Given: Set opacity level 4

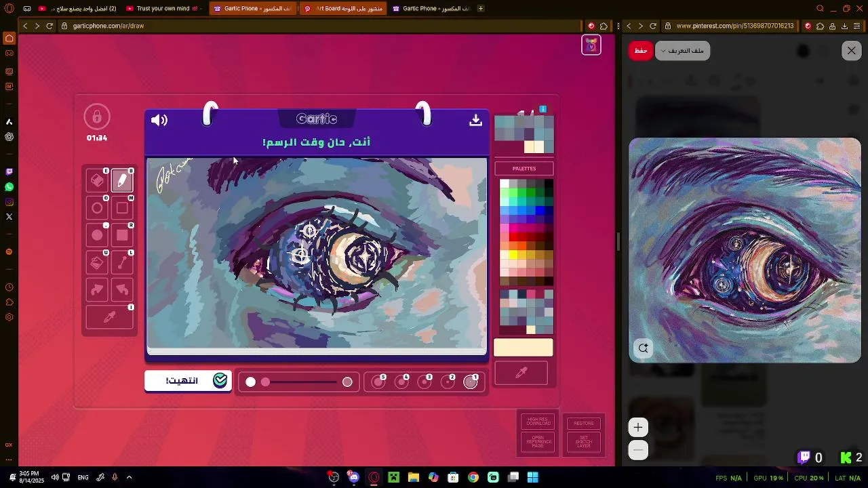Looking at the screenshot, I should (x=401, y=382).
